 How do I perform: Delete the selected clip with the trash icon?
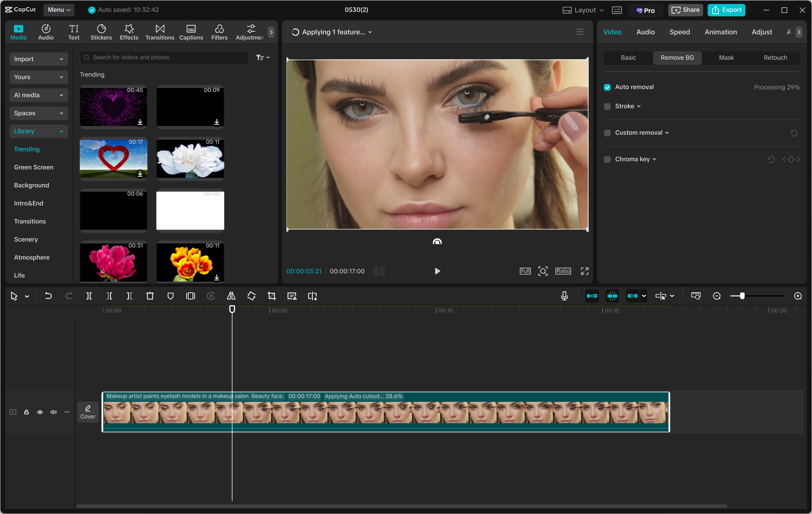click(x=150, y=296)
